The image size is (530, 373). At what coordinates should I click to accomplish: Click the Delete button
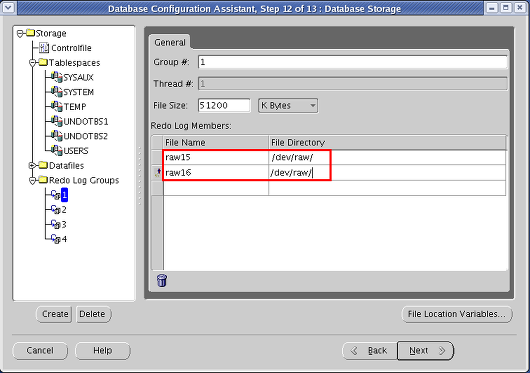(x=93, y=314)
